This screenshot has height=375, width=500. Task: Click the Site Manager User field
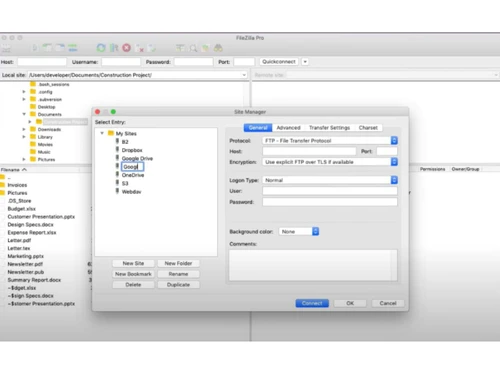point(330,191)
